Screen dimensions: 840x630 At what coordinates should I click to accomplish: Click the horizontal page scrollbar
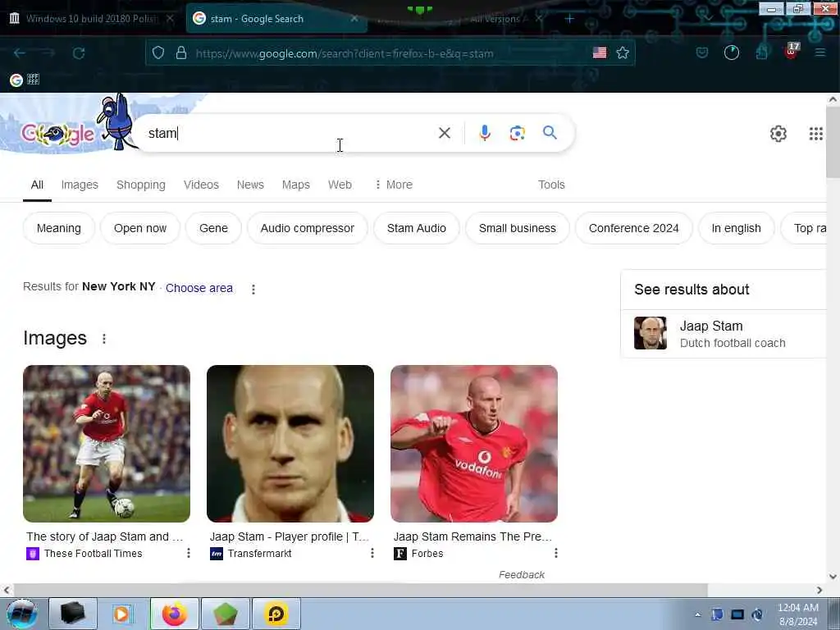coord(360,590)
